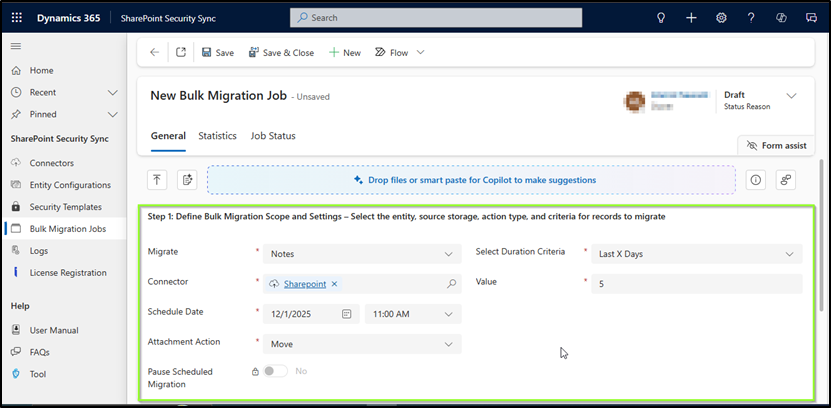
Task: Open the Dynamics 365 app launcher waffle
Action: click(18, 17)
